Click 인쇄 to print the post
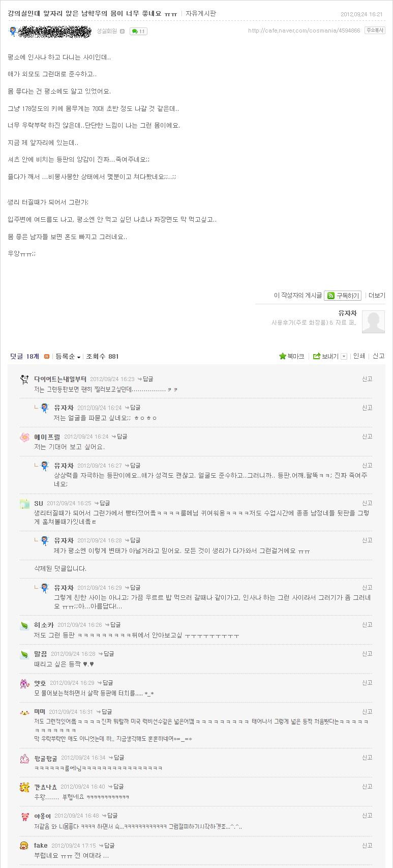Screen dimensions: 393x868 [359, 356]
